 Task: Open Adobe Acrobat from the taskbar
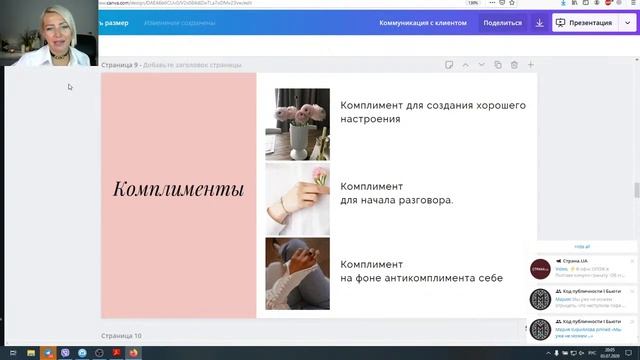(x=116, y=353)
